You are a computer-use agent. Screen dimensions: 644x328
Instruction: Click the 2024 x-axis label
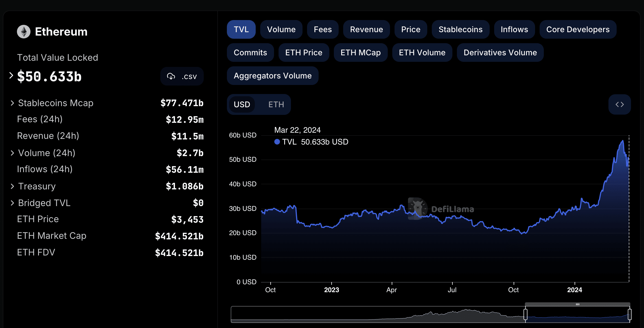click(x=575, y=290)
